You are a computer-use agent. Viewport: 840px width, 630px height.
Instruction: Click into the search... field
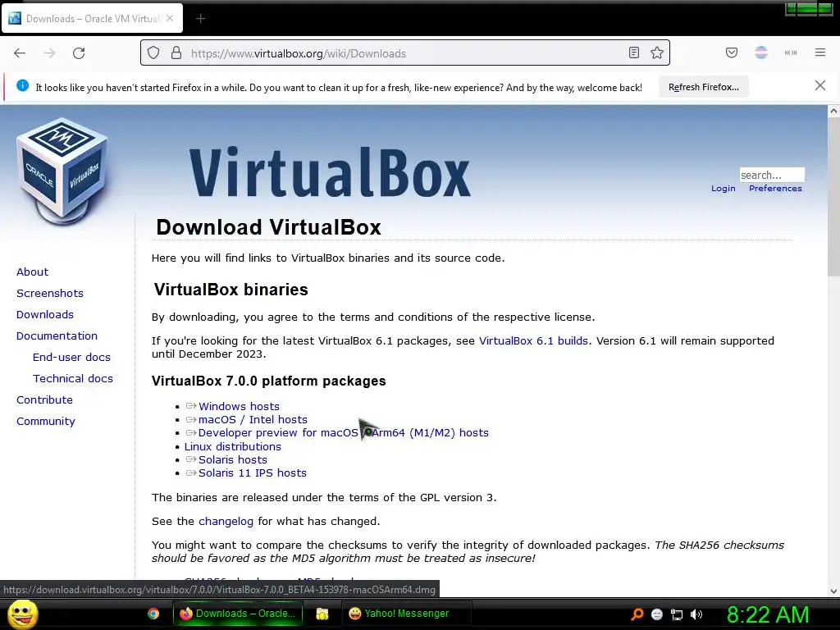point(772,175)
